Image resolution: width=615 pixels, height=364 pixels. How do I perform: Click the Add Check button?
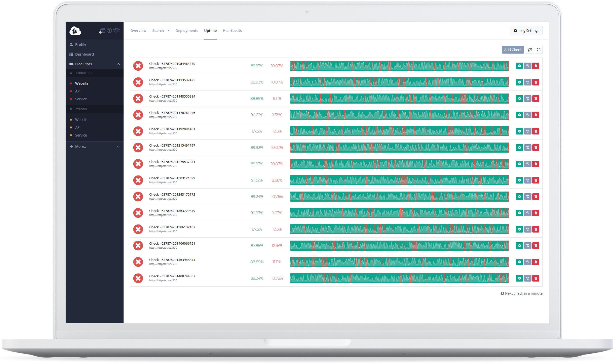click(513, 50)
